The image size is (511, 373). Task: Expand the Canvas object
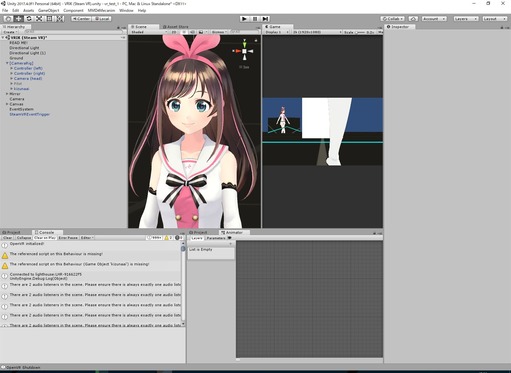(7, 104)
